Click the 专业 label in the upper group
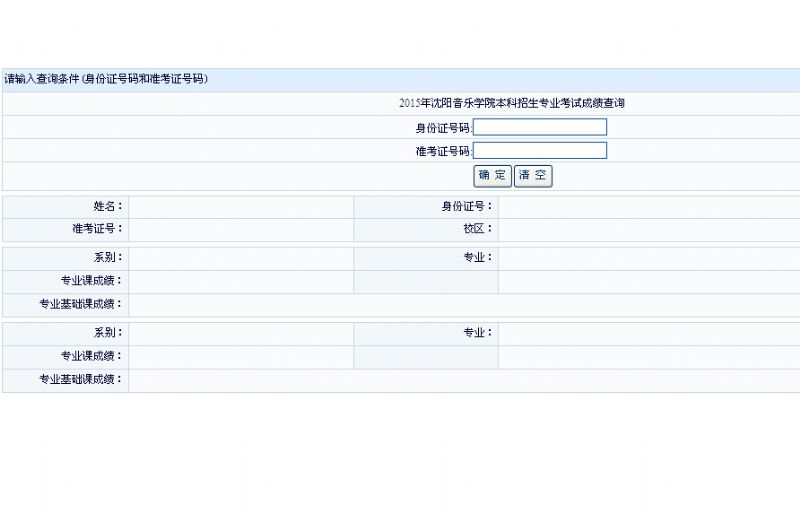Screen dimensions: 800x513 tap(477, 257)
